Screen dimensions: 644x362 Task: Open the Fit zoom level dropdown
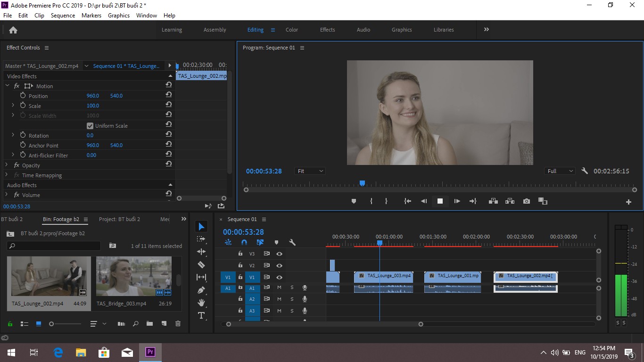(x=310, y=171)
